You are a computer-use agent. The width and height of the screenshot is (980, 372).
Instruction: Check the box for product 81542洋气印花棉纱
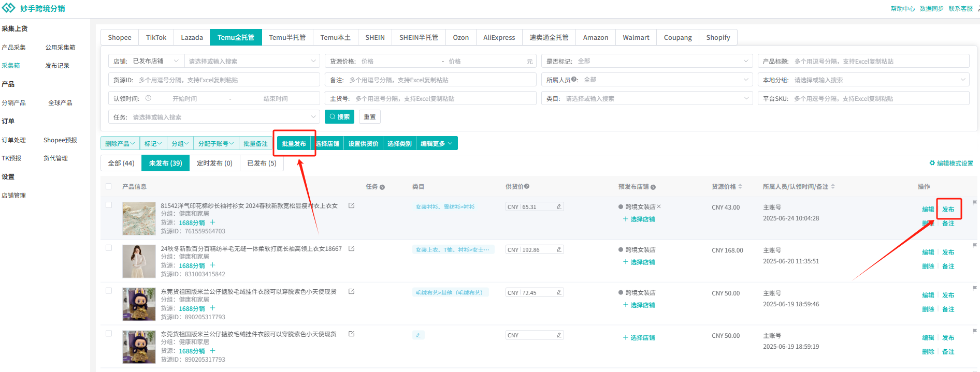(x=109, y=205)
